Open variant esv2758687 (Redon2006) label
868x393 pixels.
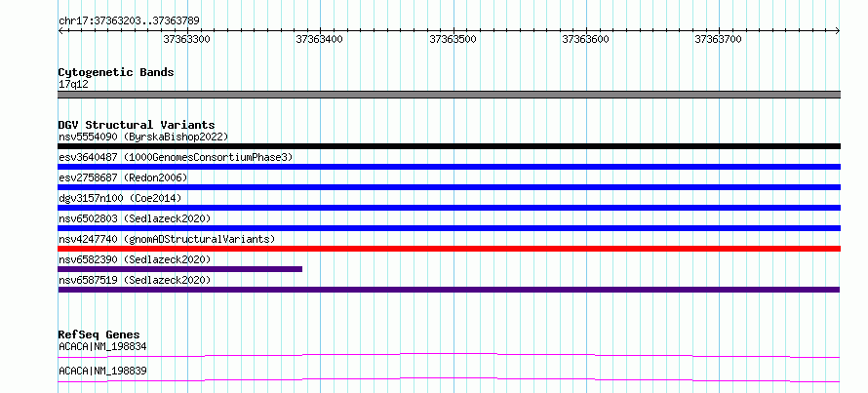pos(123,177)
